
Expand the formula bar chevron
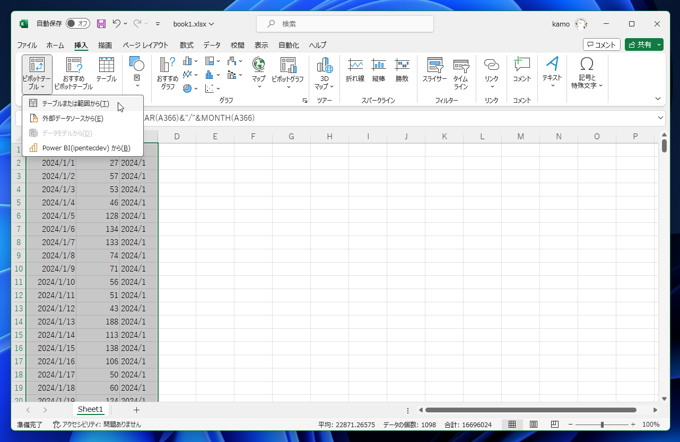[x=660, y=118]
